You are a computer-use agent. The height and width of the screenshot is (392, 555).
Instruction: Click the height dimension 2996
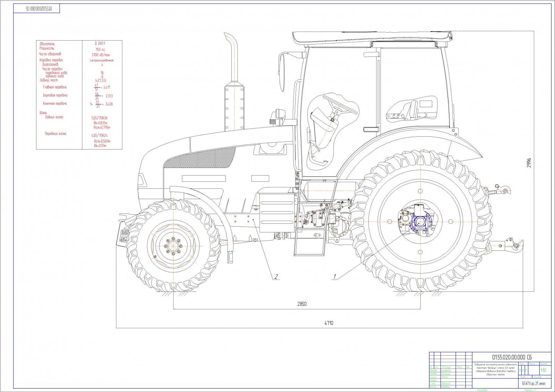(x=529, y=163)
